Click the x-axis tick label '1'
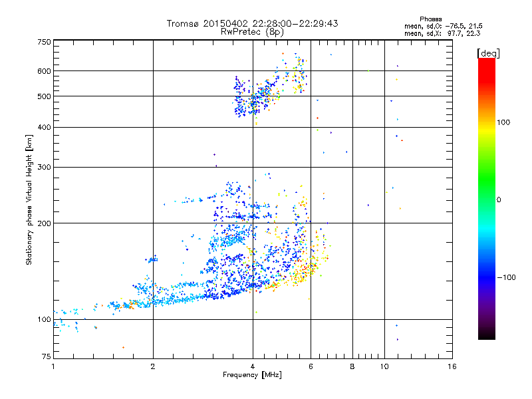The width and height of the screenshot is (532, 399). 53,366
